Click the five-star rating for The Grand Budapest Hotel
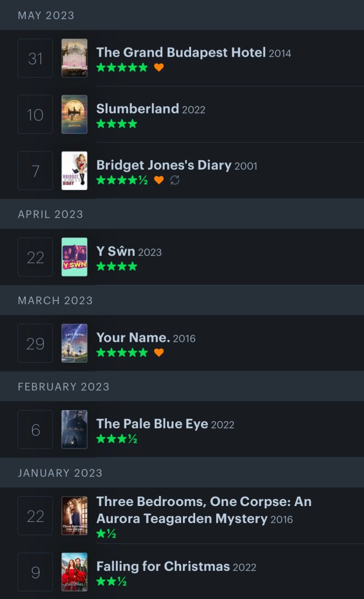 tap(122, 67)
